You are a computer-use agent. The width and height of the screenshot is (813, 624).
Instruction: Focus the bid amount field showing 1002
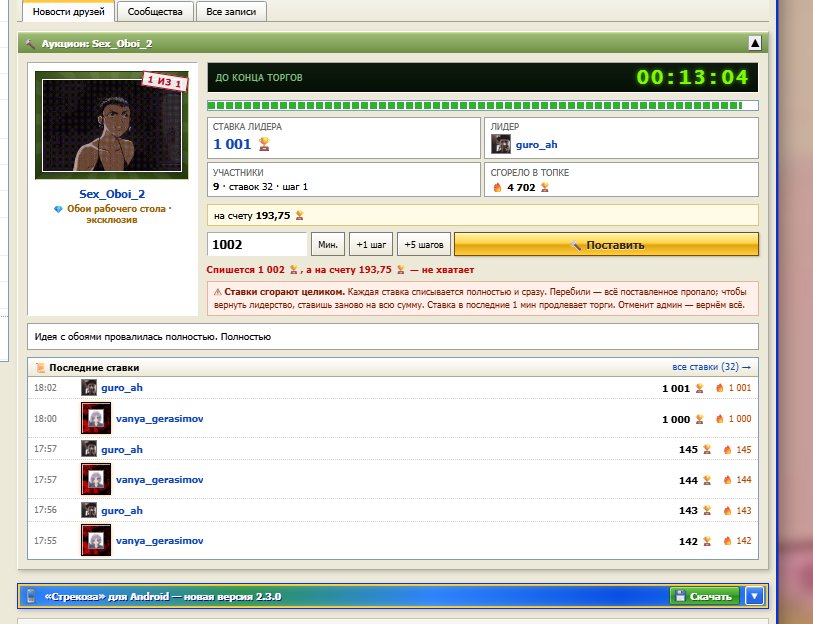point(258,244)
